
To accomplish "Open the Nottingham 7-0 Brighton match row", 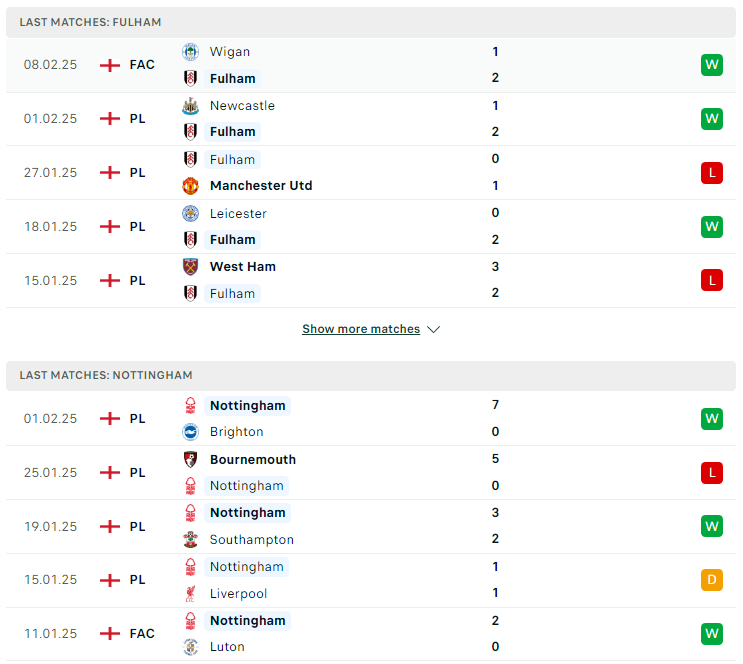I will (x=371, y=418).
